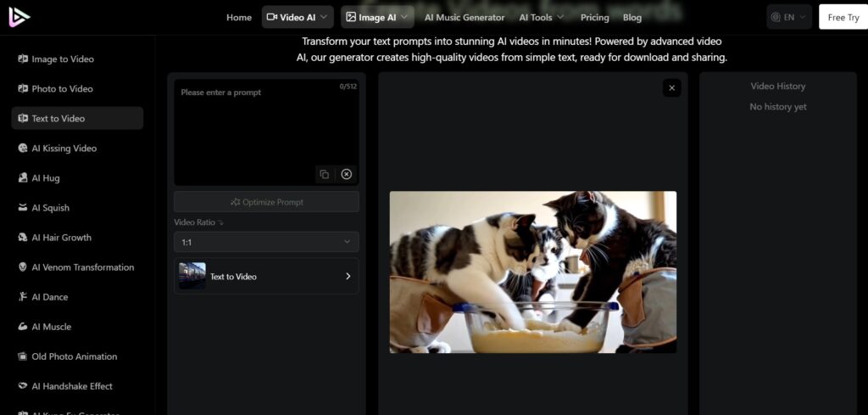Click the AI Hug icon
868x415 pixels.
click(23, 178)
